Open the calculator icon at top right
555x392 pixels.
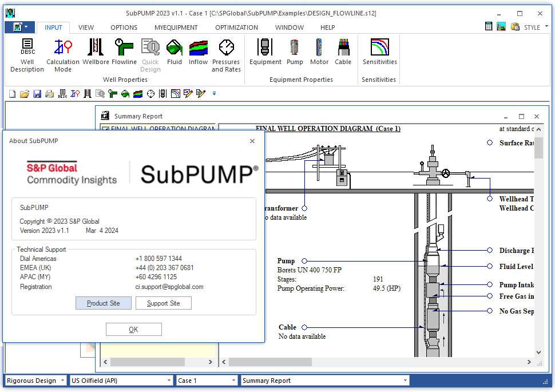tap(489, 27)
